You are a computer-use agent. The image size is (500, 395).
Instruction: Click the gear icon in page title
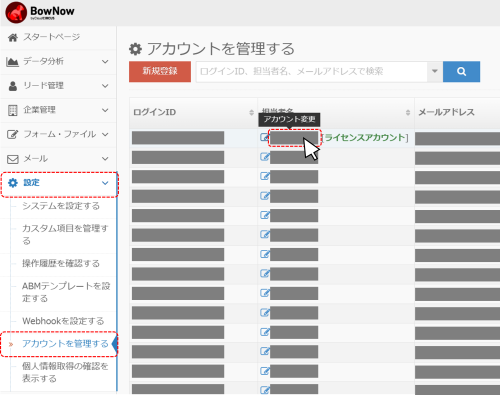[135, 49]
